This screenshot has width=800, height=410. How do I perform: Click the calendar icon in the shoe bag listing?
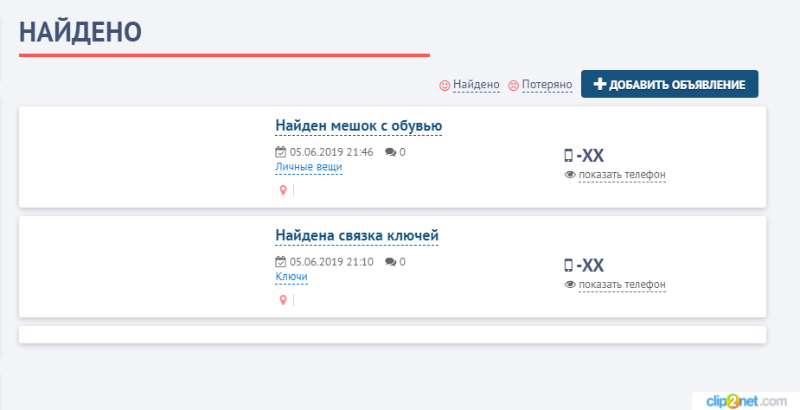(x=281, y=152)
